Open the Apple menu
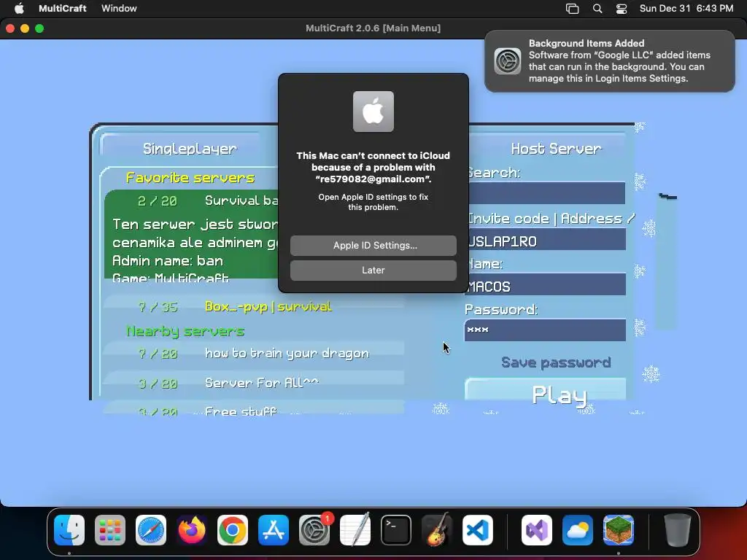747x560 pixels. [19, 8]
